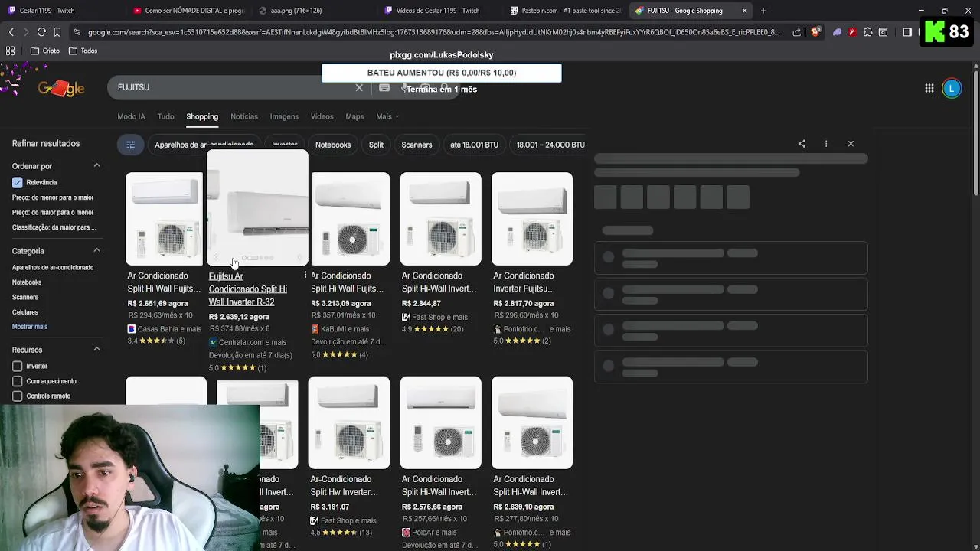The height and width of the screenshot is (551, 980).
Task: Open the filters icon chip before Aparelhos
Action: coord(130,145)
